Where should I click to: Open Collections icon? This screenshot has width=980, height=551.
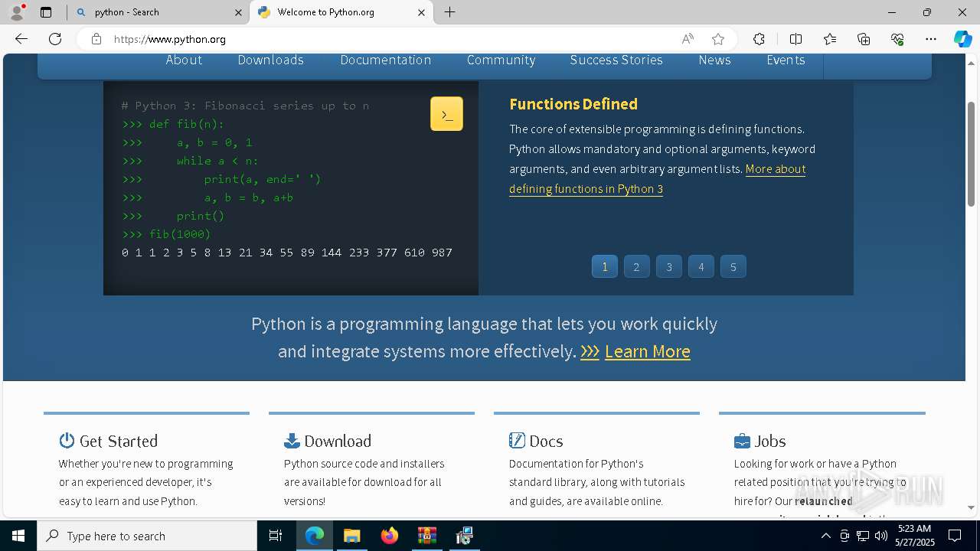coord(864,39)
